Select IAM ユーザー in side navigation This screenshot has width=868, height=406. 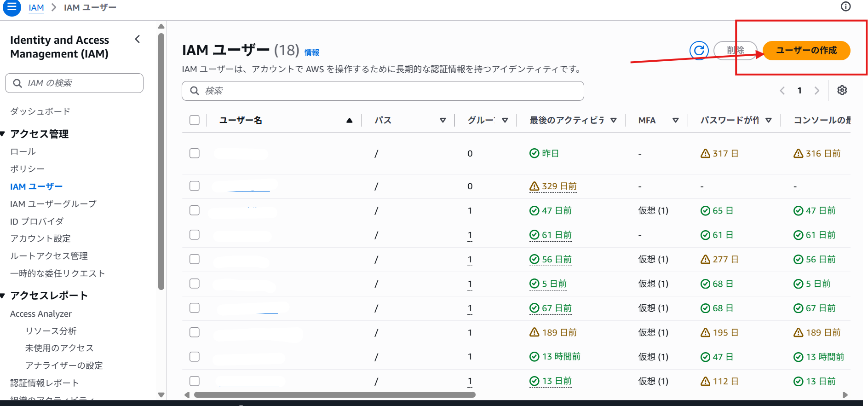(x=36, y=186)
